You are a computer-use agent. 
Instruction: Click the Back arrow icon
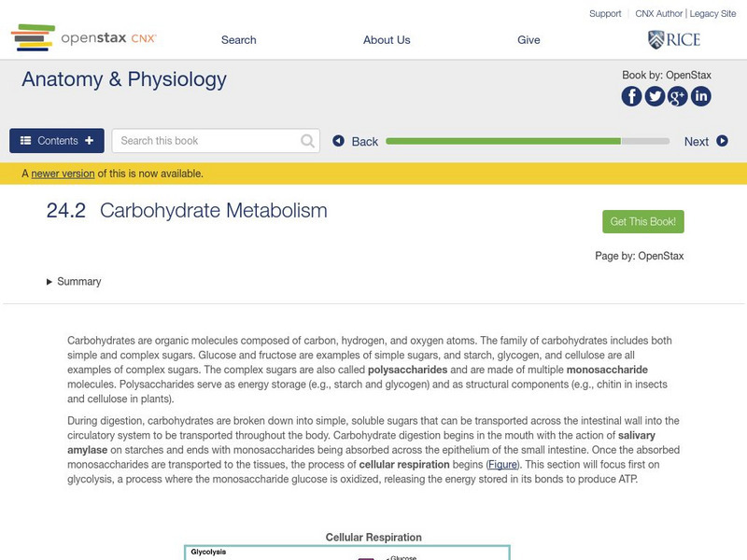coord(339,141)
